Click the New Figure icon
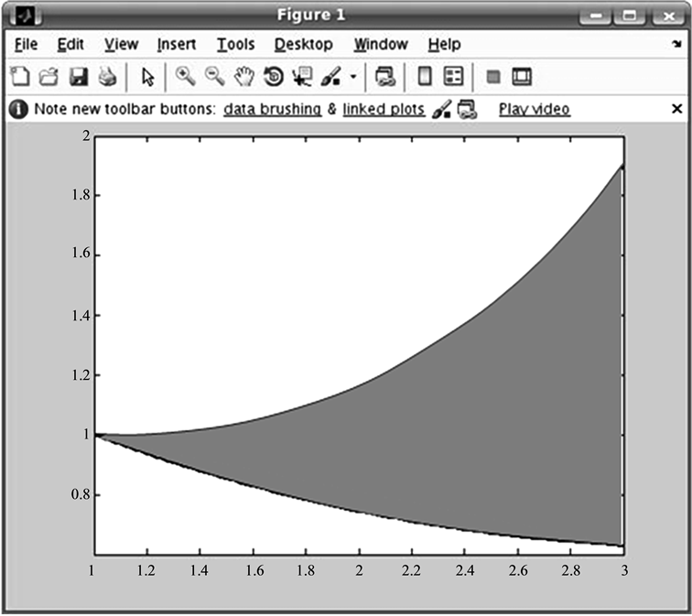The width and height of the screenshot is (692, 616). (x=19, y=77)
